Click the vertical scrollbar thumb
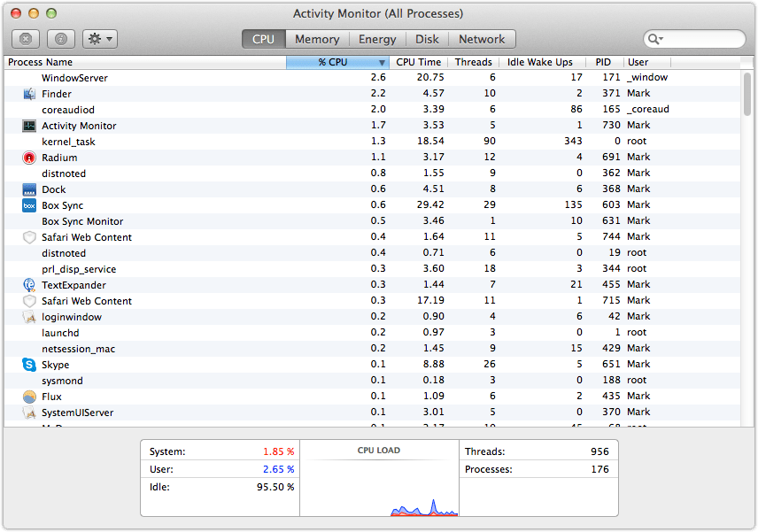The image size is (758, 532). point(747,94)
